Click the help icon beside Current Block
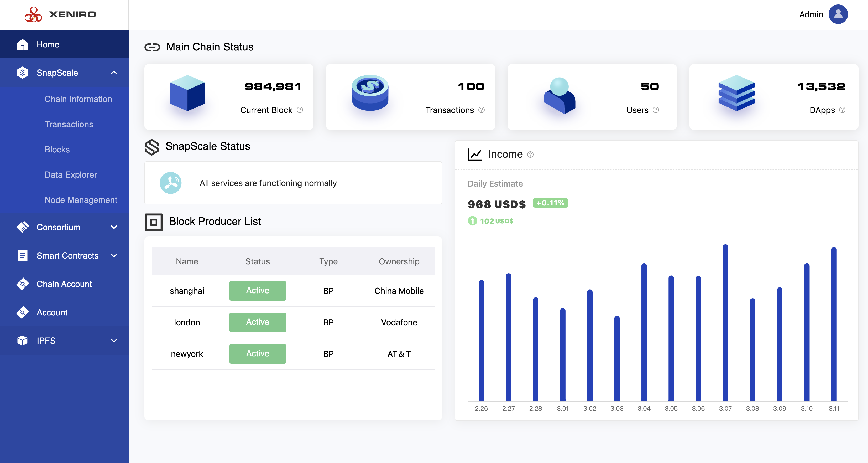The width and height of the screenshot is (868, 463). (x=300, y=110)
